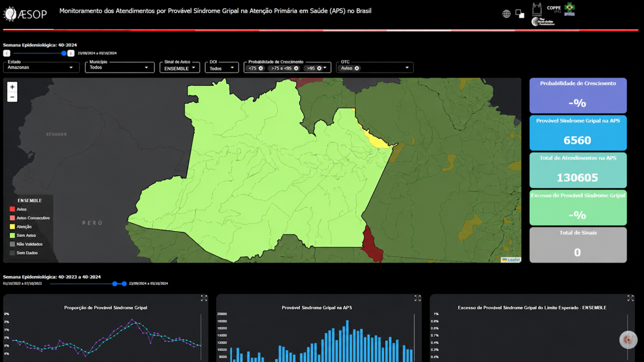Expand the Provável Síndrome Gripal na APS chart
Image resolution: width=644 pixels, height=362 pixels.
tap(417, 298)
